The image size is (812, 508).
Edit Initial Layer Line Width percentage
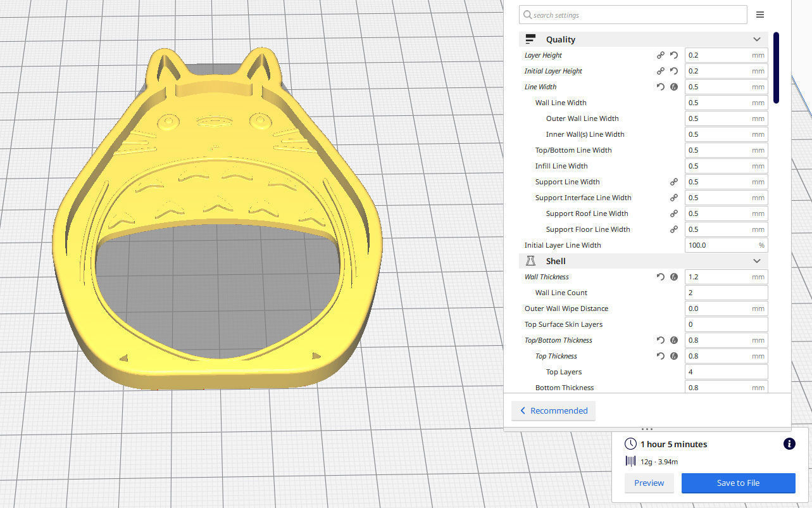[726, 245]
